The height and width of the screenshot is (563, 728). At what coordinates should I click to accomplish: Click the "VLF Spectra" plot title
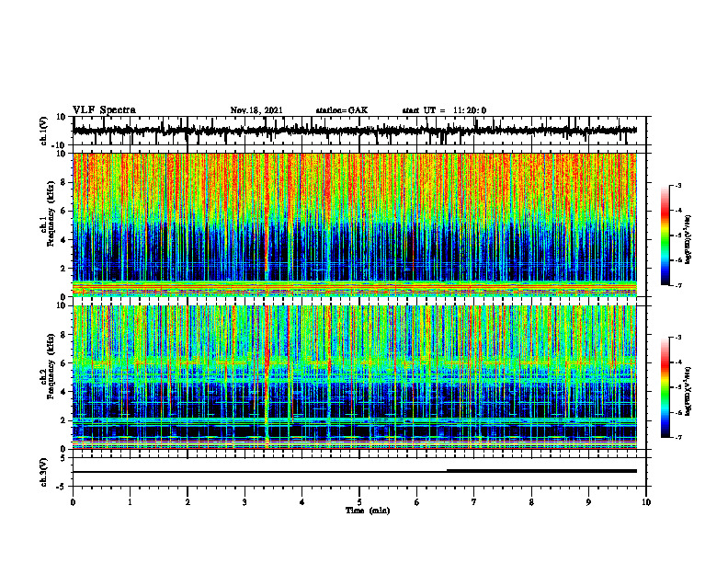[x=104, y=110]
